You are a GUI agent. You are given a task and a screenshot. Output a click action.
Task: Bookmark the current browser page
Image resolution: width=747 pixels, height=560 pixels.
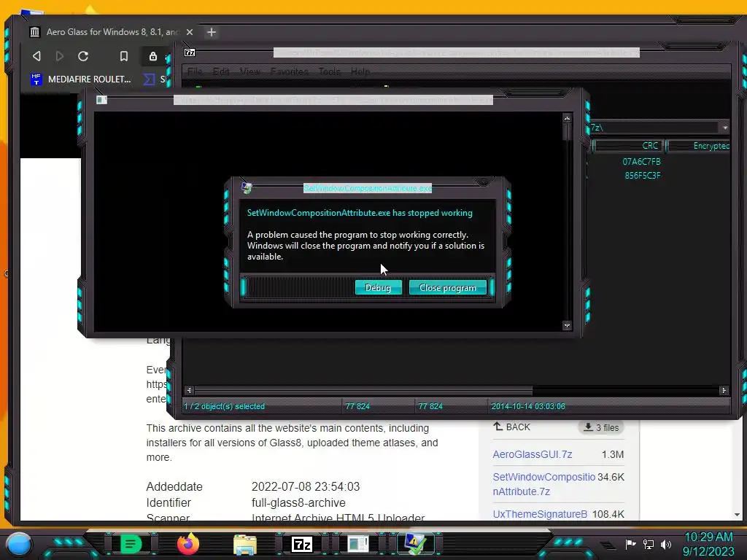point(124,56)
